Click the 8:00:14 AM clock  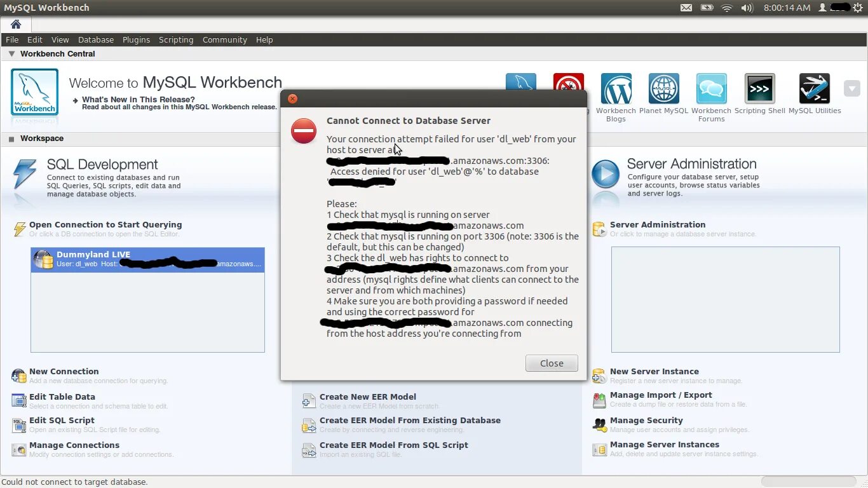point(787,8)
